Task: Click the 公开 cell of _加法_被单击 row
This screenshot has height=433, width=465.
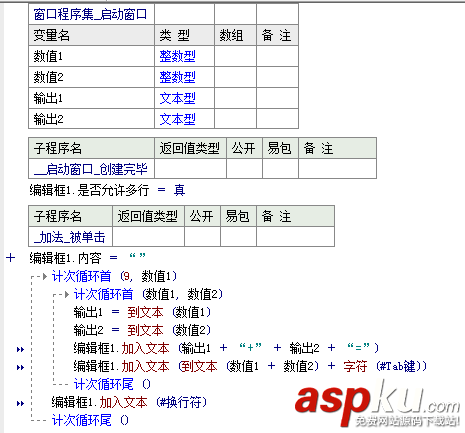Action: (202, 237)
